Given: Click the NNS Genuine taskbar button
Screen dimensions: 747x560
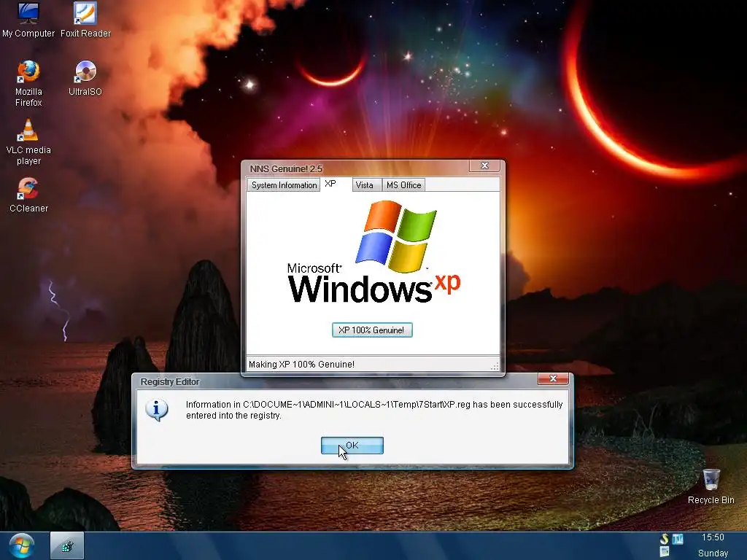Looking at the screenshot, I should (67, 545).
